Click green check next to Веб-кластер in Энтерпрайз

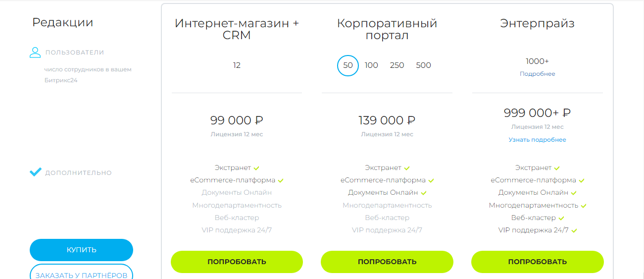[561, 218]
